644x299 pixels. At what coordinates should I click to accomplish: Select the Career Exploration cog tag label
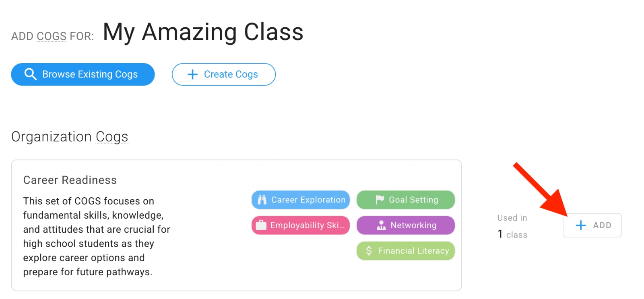tap(308, 200)
